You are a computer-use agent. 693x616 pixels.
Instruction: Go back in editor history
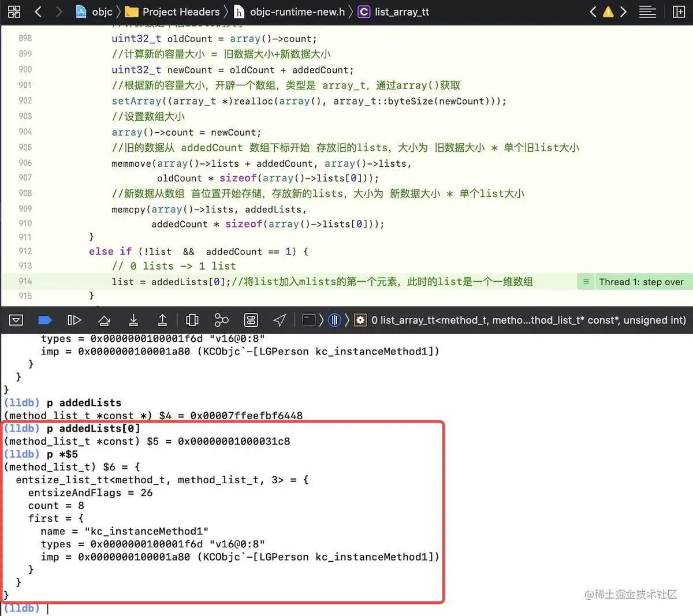[x=38, y=12]
